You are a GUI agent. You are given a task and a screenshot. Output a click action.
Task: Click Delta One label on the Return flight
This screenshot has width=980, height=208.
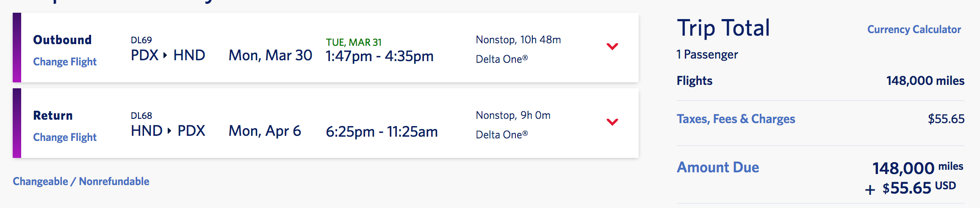point(501,135)
